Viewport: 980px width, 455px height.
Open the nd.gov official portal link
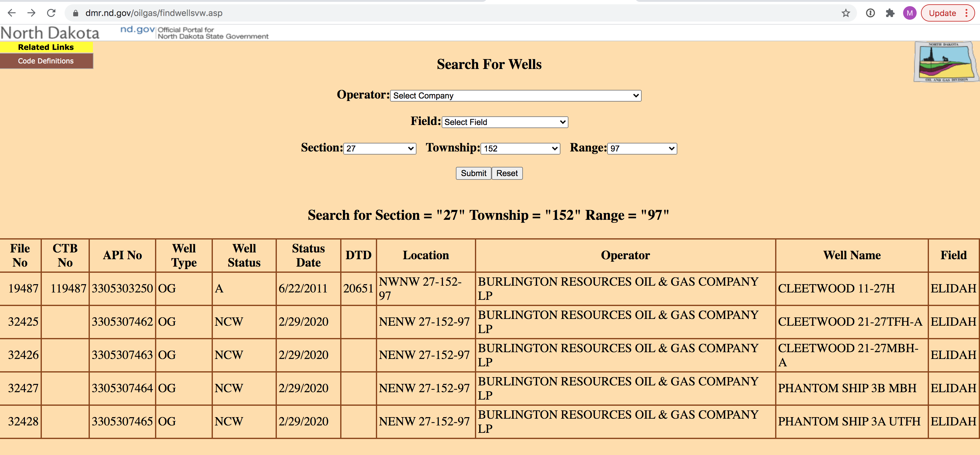click(194, 33)
